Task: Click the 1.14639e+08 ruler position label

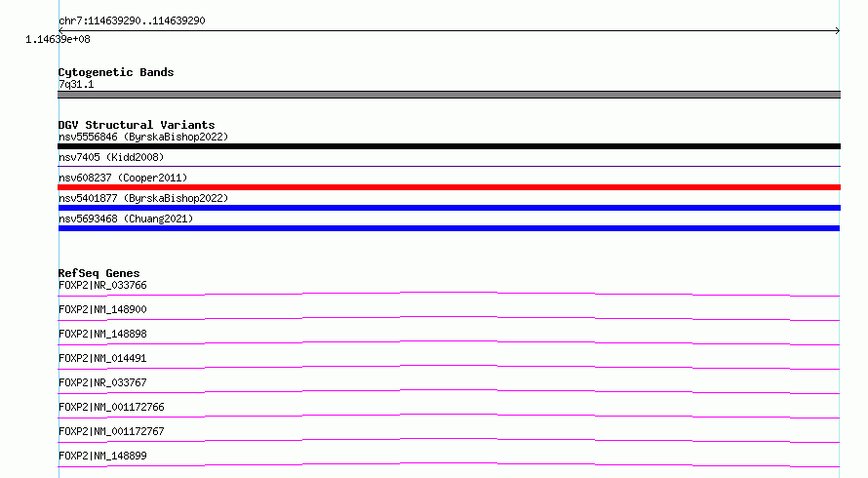Action: click(x=58, y=39)
